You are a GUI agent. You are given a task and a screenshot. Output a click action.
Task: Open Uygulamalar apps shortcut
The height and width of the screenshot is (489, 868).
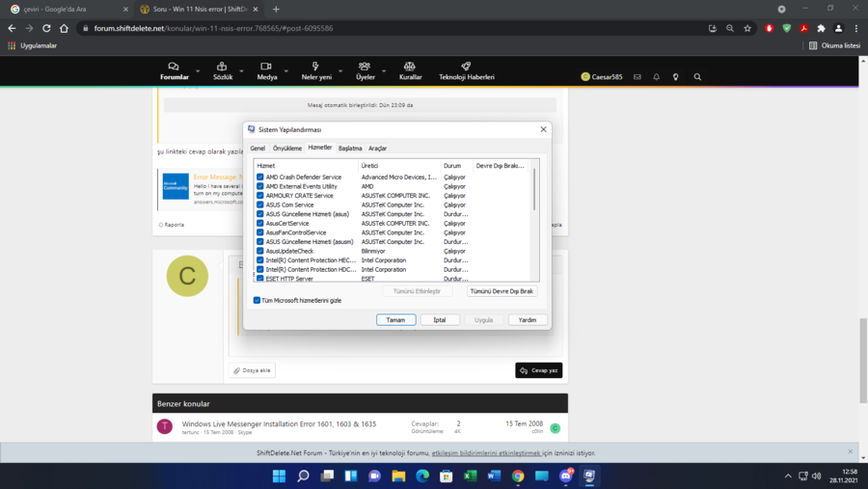click(33, 45)
